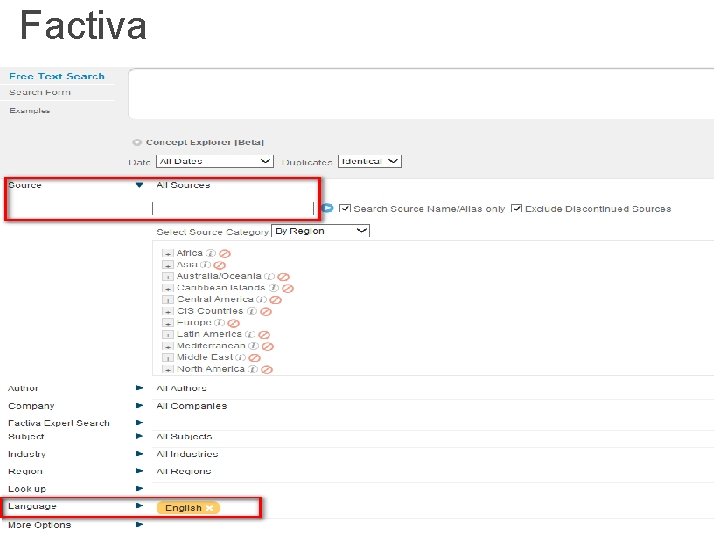The image size is (720, 540).
Task: Open the Select Source Category dropdown
Action: coord(321,231)
